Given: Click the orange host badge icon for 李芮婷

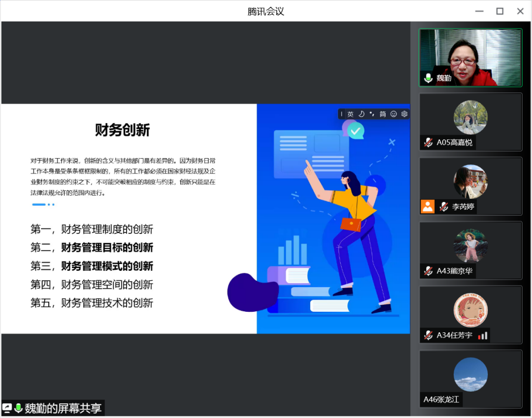Looking at the screenshot, I should point(427,207).
